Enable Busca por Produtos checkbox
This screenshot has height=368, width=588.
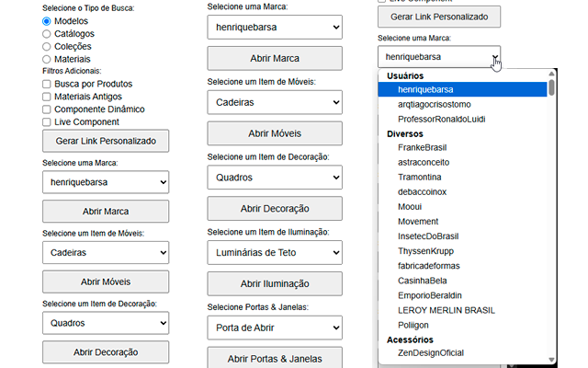point(47,84)
